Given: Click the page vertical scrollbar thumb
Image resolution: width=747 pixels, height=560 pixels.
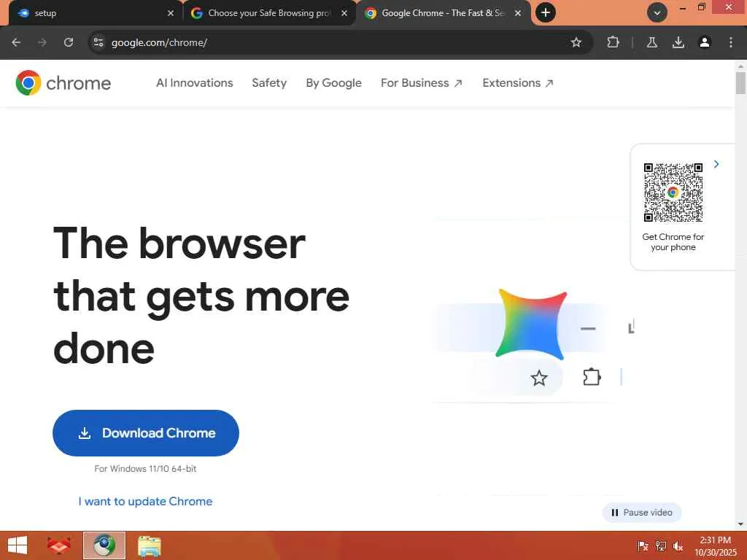Looking at the screenshot, I should tap(740, 83).
